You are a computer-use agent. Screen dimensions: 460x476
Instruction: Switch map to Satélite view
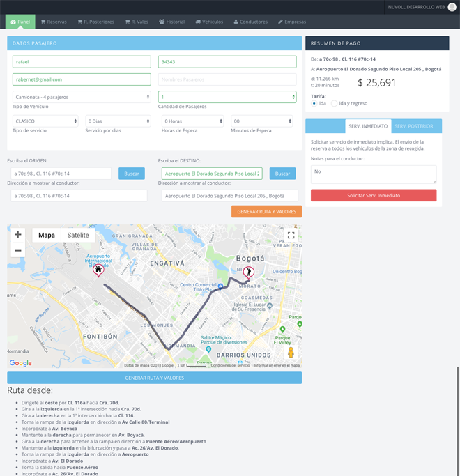78,236
